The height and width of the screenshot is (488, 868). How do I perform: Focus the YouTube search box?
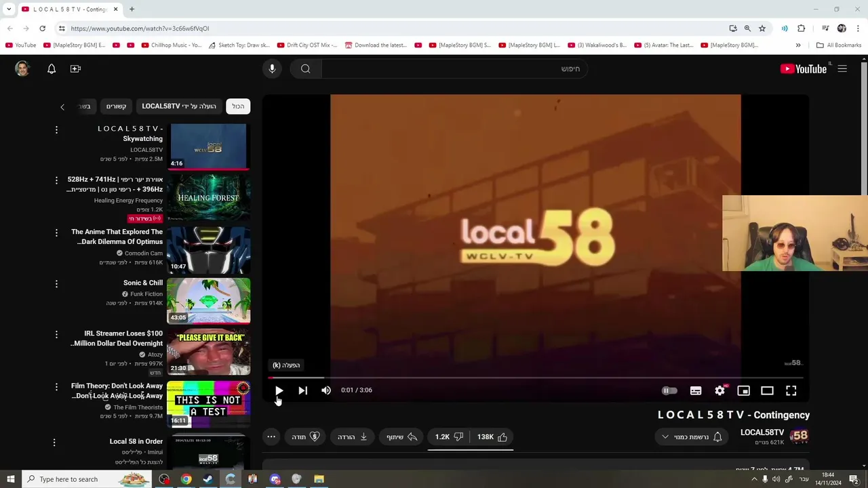pyautogui.click(x=454, y=68)
